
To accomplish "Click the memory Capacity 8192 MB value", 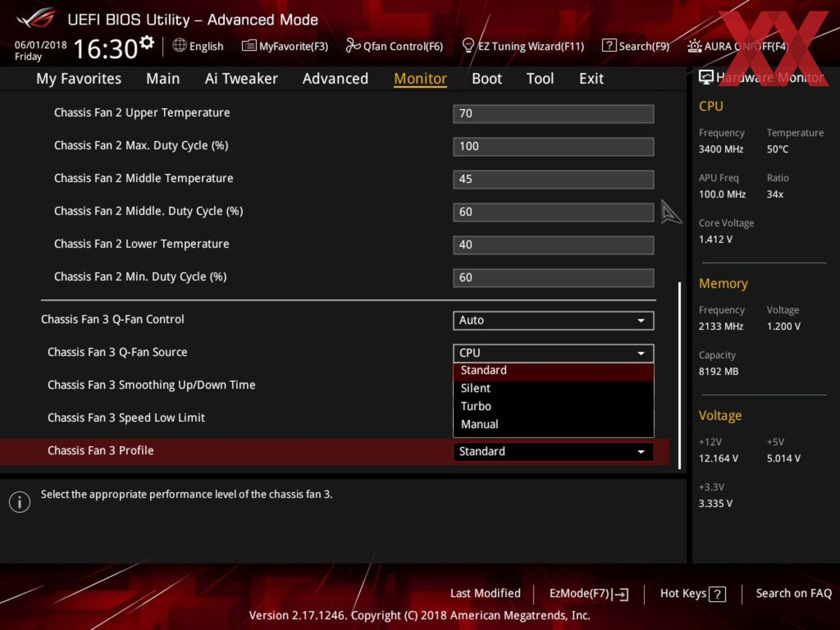I will (x=718, y=371).
